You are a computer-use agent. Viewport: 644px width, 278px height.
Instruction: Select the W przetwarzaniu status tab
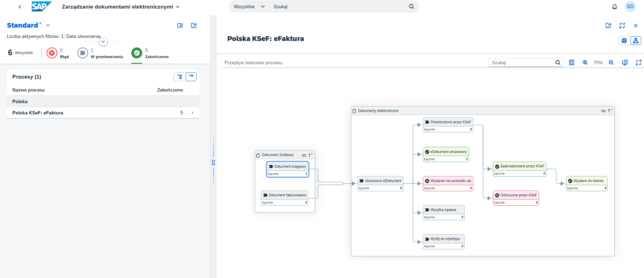point(100,53)
